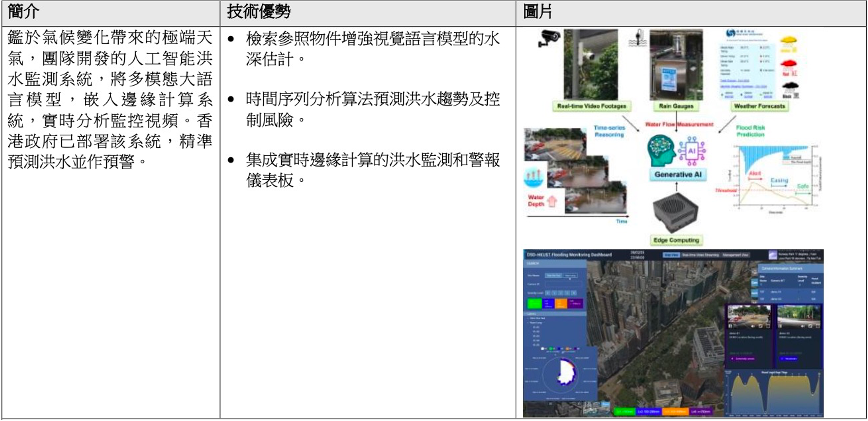Pause the demo-02 video feed
Viewport: 868px width, 421px height.
pyautogui.click(x=780, y=326)
